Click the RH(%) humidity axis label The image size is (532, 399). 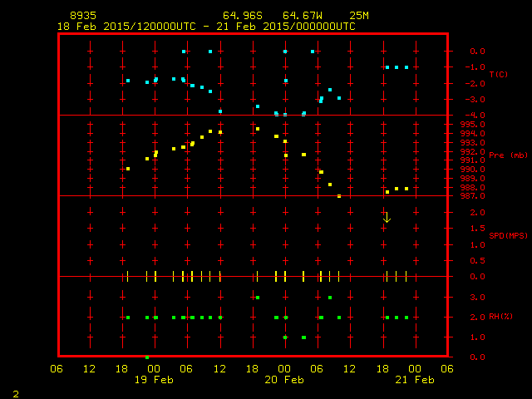[500, 317]
